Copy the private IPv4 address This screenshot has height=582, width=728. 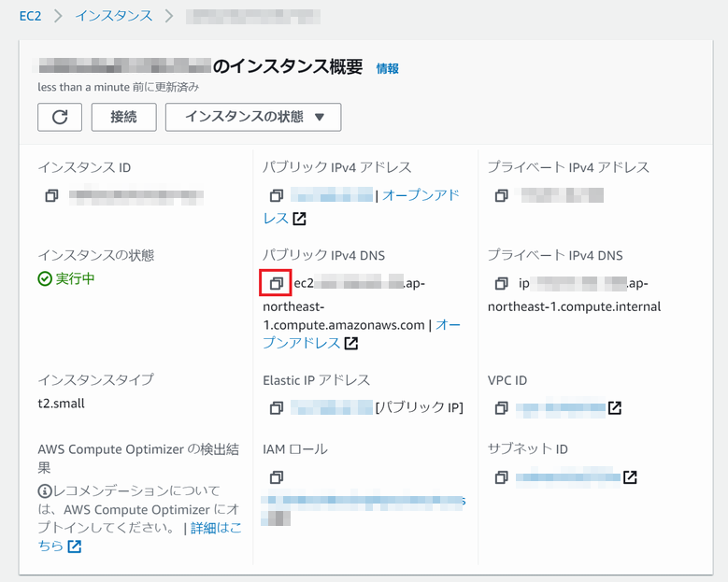(501, 195)
